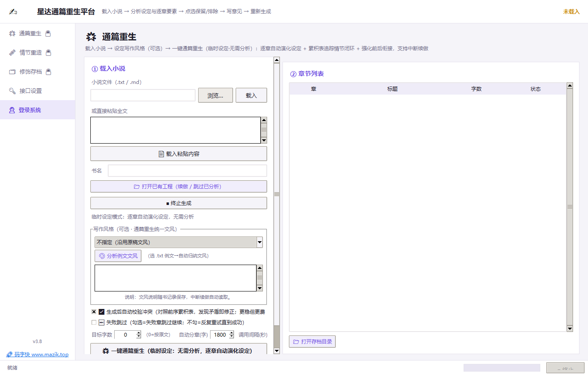Click 打开已有工程 (续做 / 跳过已分析)

tap(179, 187)
